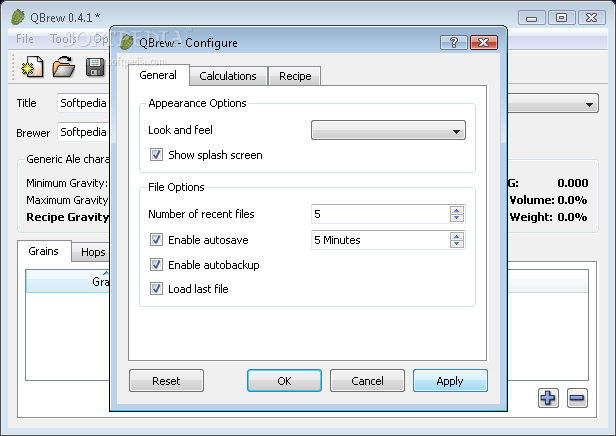616x436 pixels.
Task: Click the Reset button
Action: tap(166, 381)
